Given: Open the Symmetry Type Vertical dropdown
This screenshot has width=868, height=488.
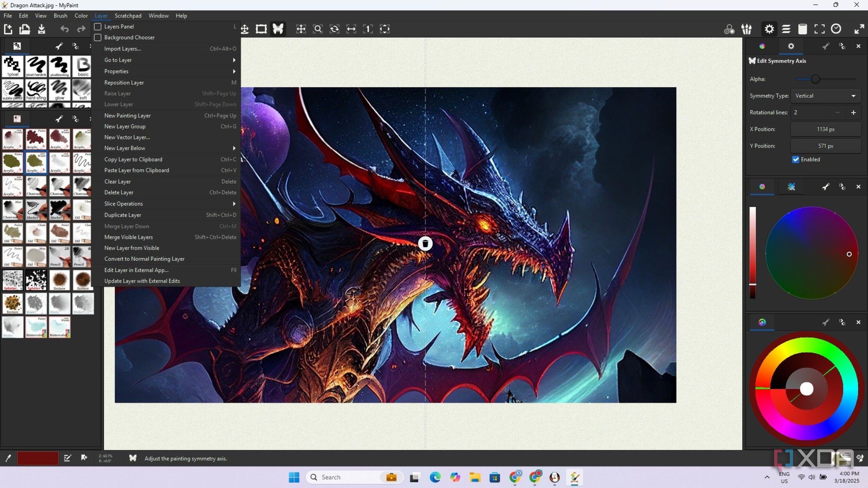Looking at the screenshot, I should [826, 96].
